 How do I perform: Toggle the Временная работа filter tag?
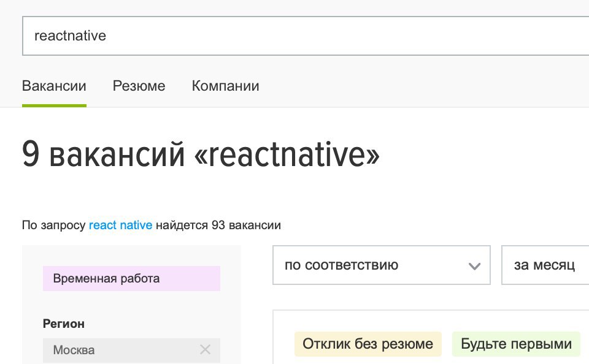[131, 278]
